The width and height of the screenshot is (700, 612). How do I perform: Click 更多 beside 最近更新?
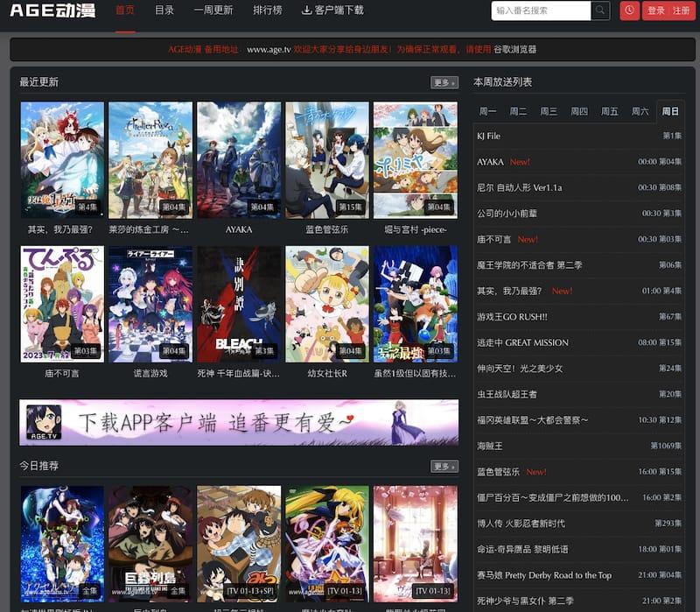point(444,82)
